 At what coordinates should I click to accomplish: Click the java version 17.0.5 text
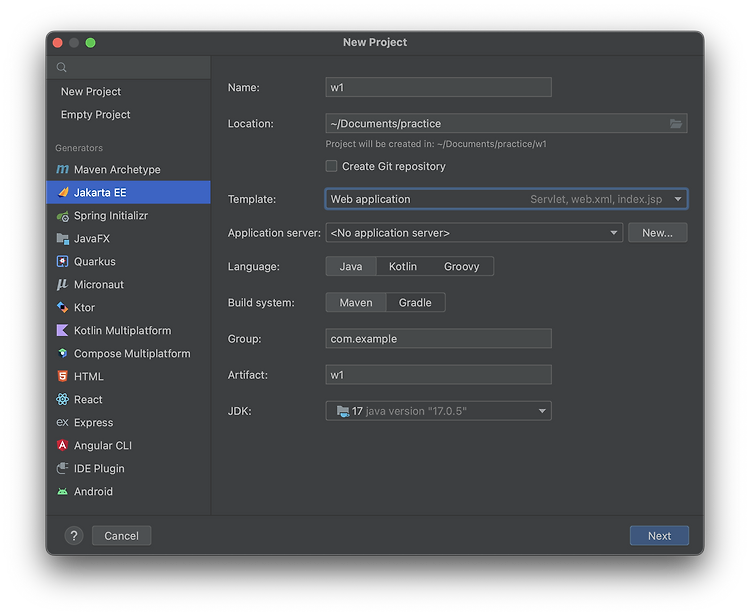pyautogui.click(x=416, y=411)
